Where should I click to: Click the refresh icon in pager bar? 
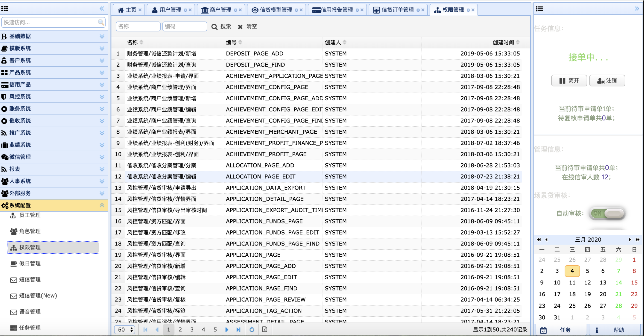(252, 329)
